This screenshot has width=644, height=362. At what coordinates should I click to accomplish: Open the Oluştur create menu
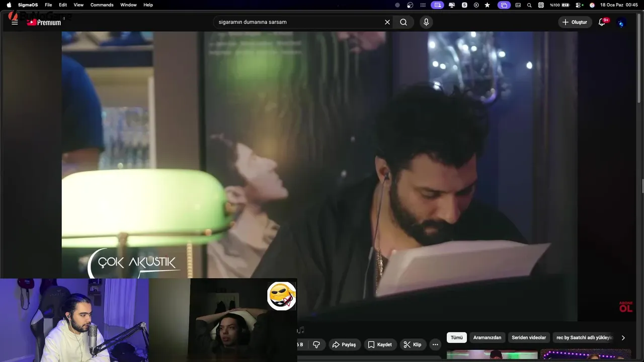575,22
